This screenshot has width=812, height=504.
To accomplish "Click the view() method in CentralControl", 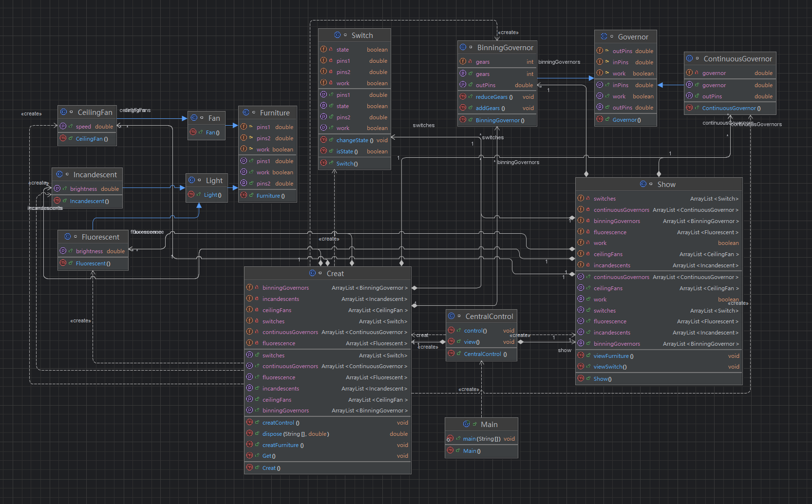I will pos(481,342).
